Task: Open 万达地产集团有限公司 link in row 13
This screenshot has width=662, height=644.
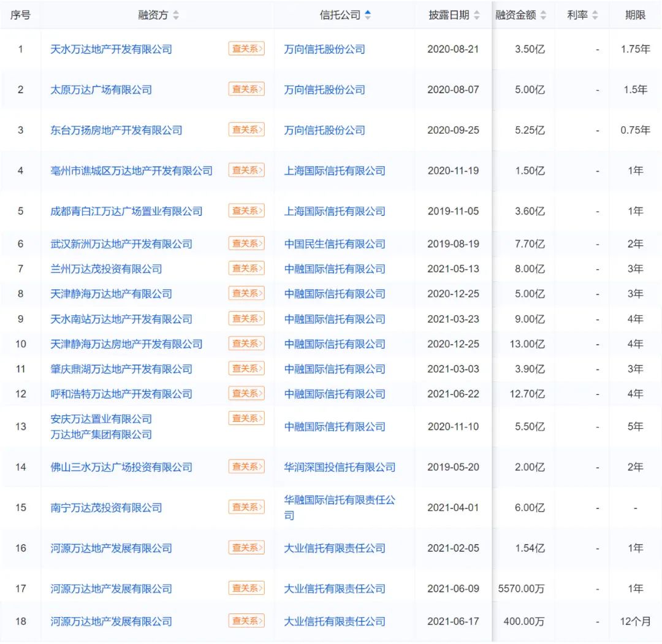Action: [101, 434]
